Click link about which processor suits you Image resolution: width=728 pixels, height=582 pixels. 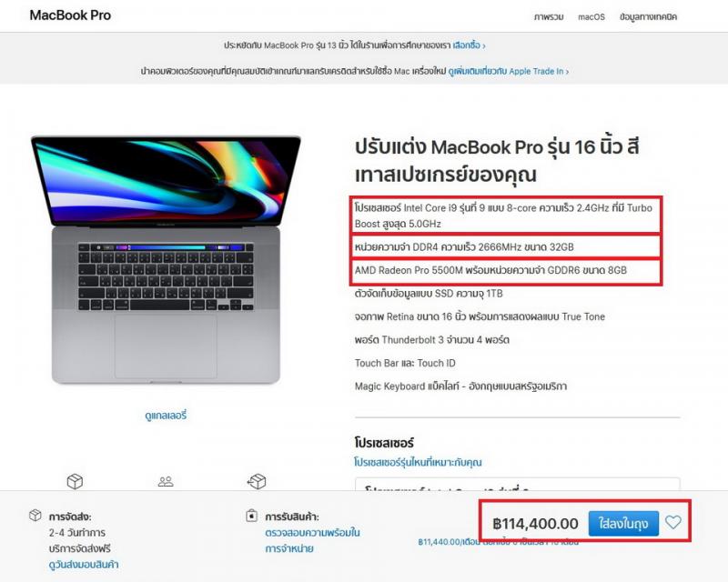pyautogui.click(x=418, y=462)
